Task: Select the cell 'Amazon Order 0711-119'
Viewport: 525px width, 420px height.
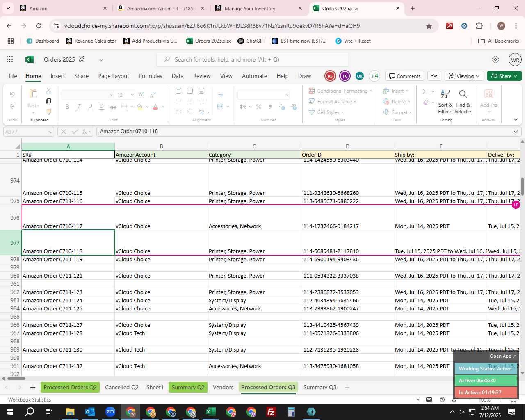Action: tap(68, 259)
